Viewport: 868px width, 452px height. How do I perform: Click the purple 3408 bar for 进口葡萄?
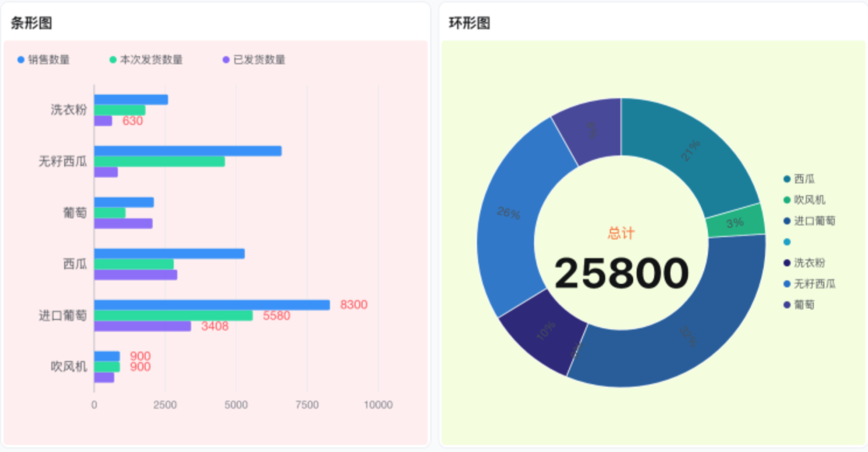pyautogui.click(x=143, y=326)
